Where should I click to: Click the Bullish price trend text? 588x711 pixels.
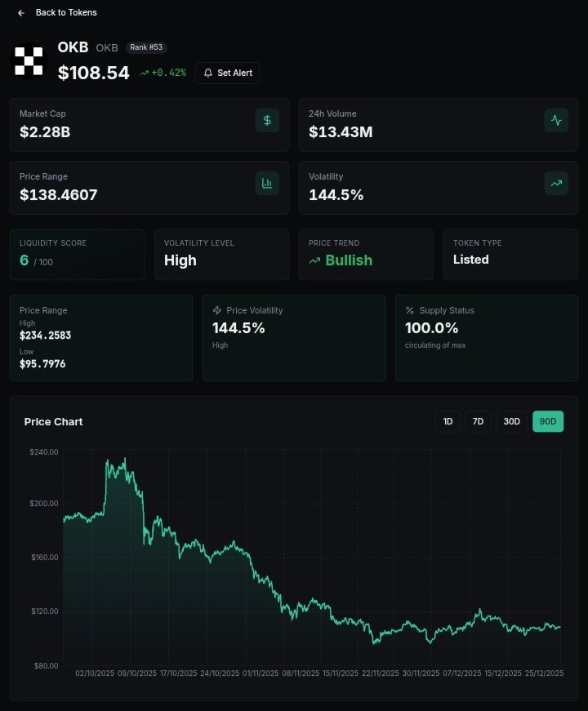pyautogui.click(x=349, y=260)
